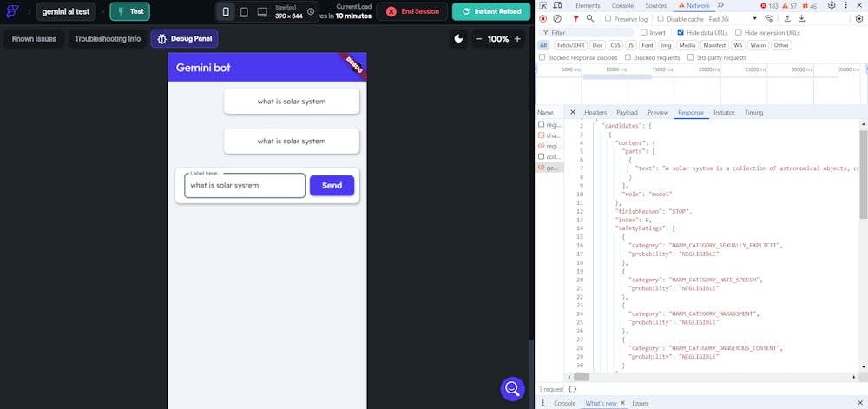Close the request details pane
Screen dimensions: 868x409
pos(573,112)
